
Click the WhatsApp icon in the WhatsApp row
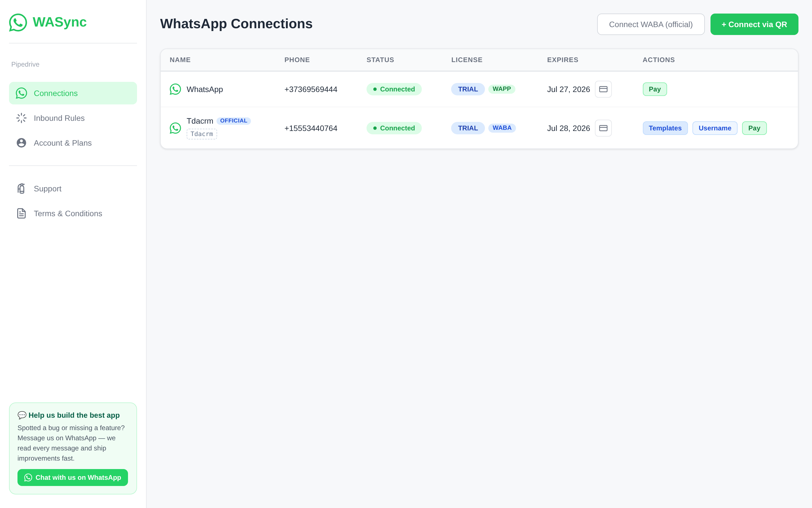(175, 89)
